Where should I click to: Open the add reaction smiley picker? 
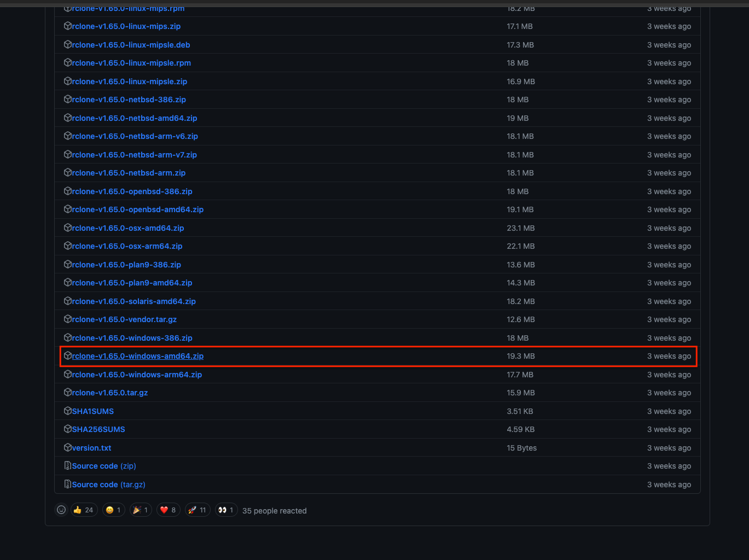61,510
